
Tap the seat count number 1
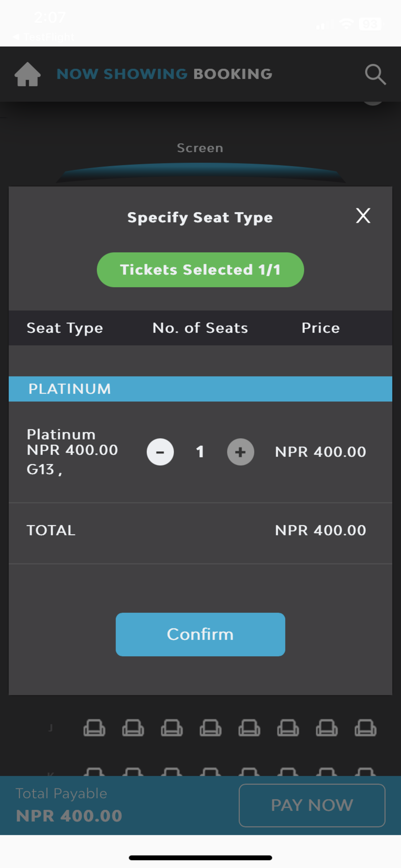[x=200, y=452]
